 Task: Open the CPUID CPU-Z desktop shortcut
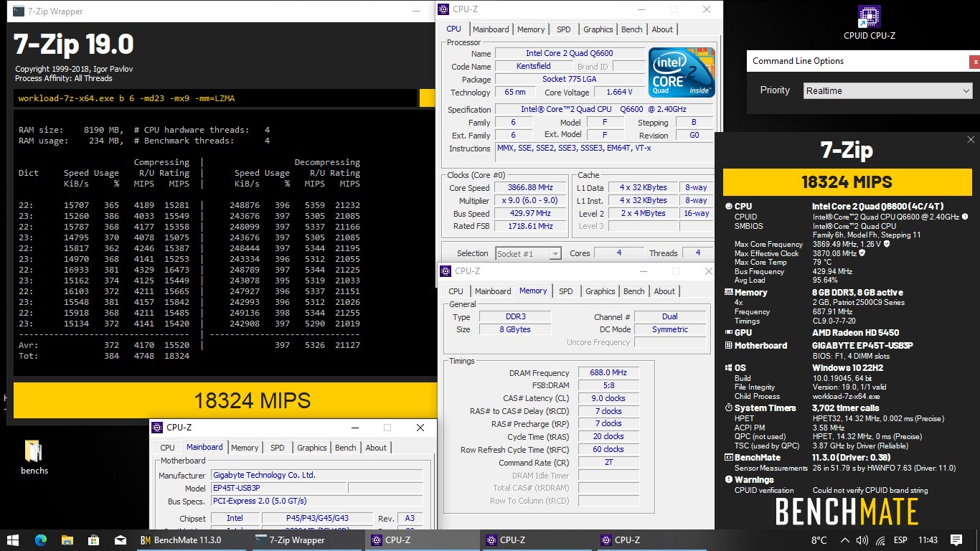click(x=869, y=23)
